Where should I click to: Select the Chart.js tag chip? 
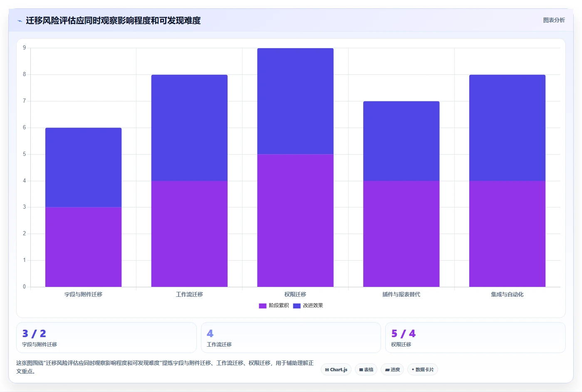pyautogui.click(x=336, y=370)
